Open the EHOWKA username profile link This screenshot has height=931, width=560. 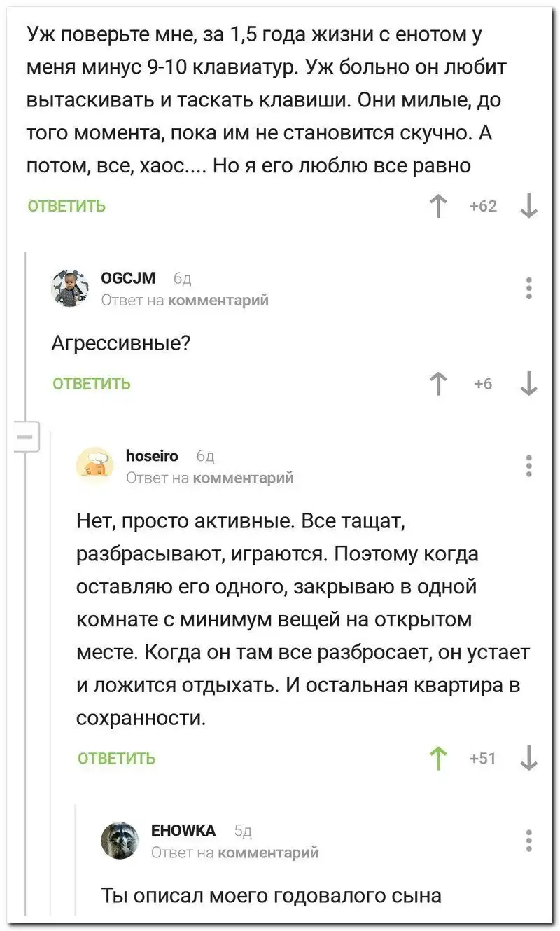(x=183, y=831)
